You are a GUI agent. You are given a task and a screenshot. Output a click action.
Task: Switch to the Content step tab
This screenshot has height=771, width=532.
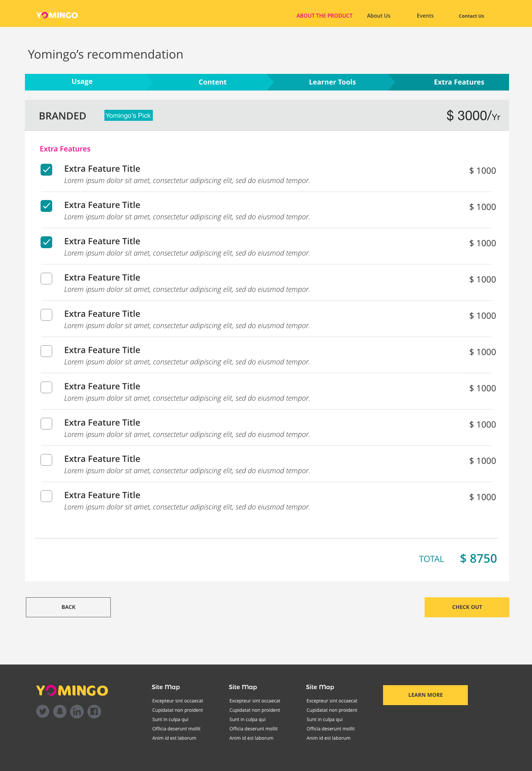tap(212, 82)
